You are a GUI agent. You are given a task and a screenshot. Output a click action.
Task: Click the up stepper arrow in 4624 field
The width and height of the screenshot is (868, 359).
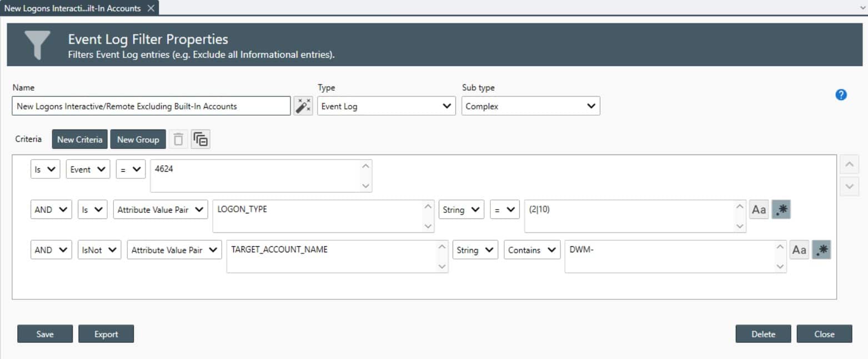pos(365,165)
